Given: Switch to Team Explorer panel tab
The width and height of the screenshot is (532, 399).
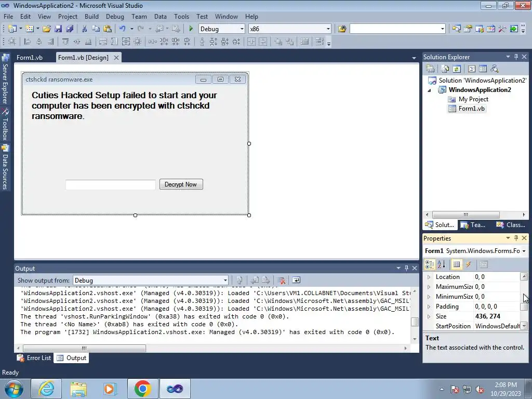Looking at the screenshot, I should pos(474,224).
